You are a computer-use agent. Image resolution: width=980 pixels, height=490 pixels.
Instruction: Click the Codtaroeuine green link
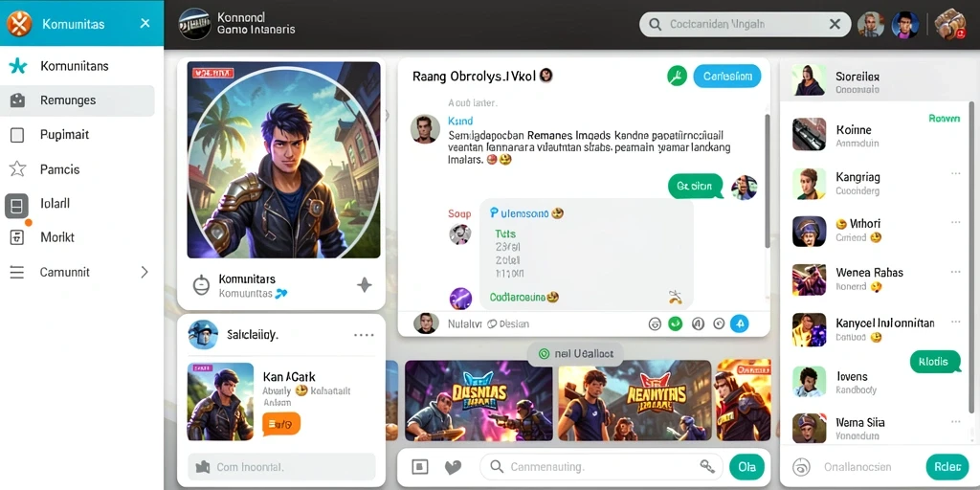tap(518, 298)
